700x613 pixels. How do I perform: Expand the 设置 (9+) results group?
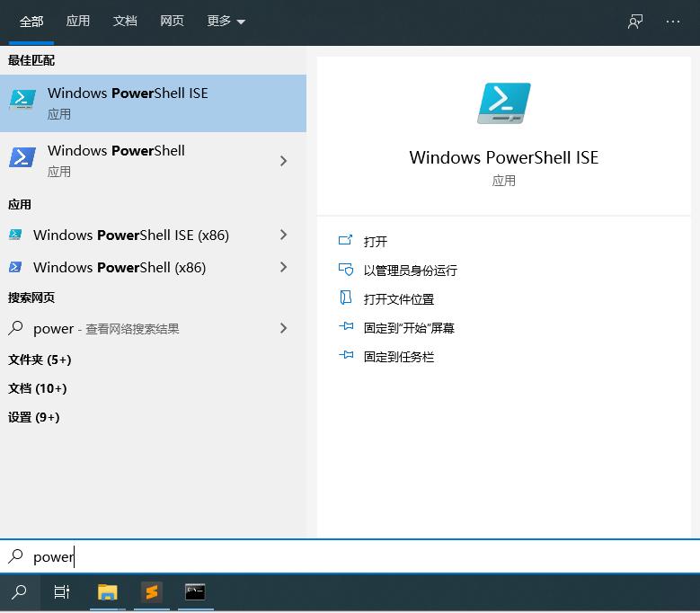(x=34, y=417)
